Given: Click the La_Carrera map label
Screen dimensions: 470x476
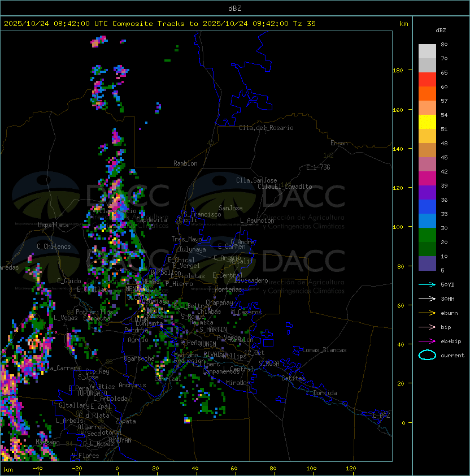Looking at the screenshot, I should click(x=64, y=368).
